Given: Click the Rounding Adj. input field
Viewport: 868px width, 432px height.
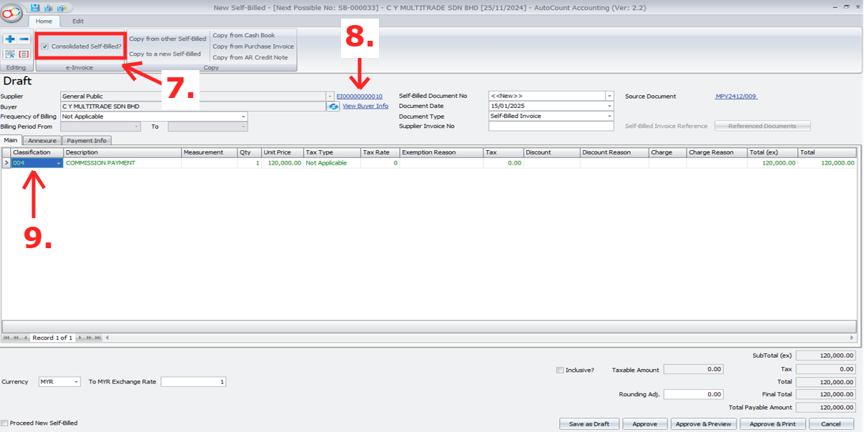Looking at the screenshot, I should [693, 394].
